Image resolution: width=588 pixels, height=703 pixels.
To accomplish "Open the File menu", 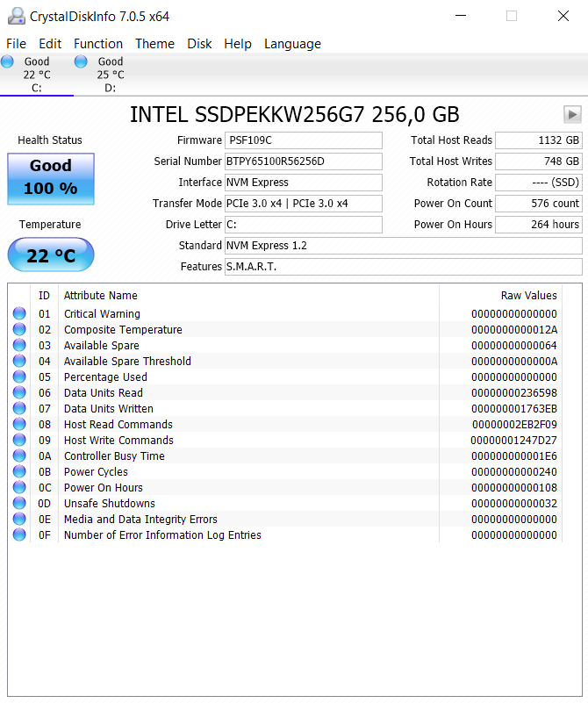I will coord(17,44).
